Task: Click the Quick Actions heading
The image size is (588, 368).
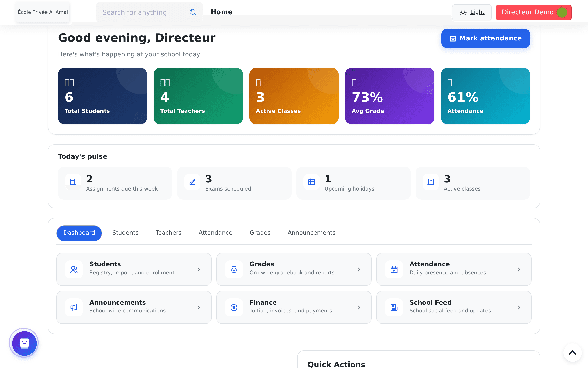Action: (x=336, y=364)
